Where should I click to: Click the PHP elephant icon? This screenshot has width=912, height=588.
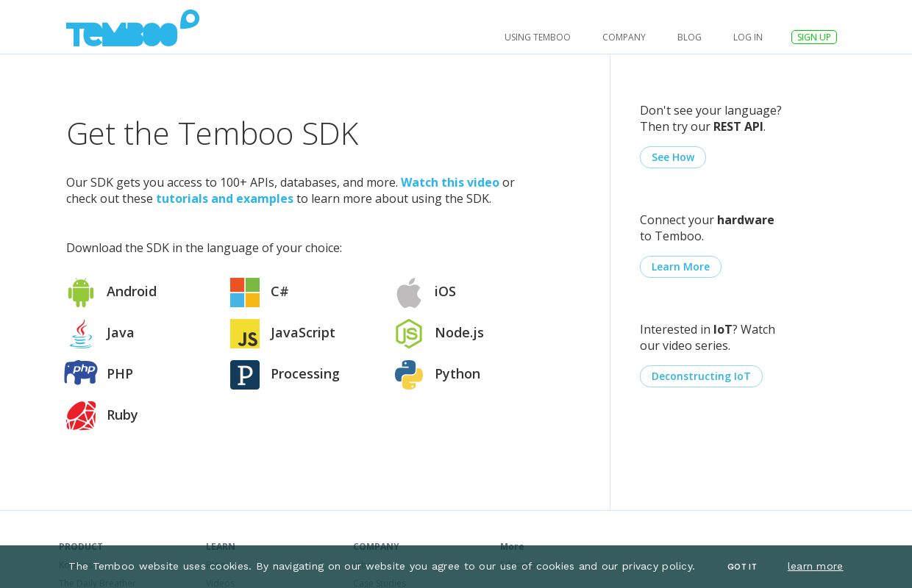81,373
